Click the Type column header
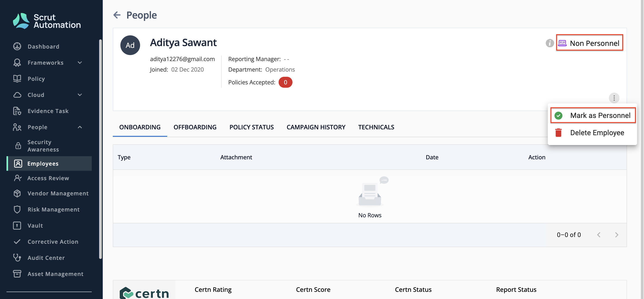 [x=124, y=157]
